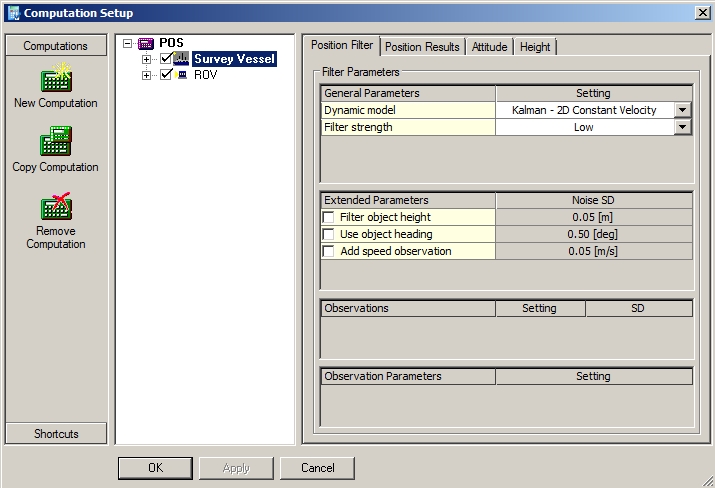
Task: Switch to the Position Results tab
Action: (x=422, y=47)
